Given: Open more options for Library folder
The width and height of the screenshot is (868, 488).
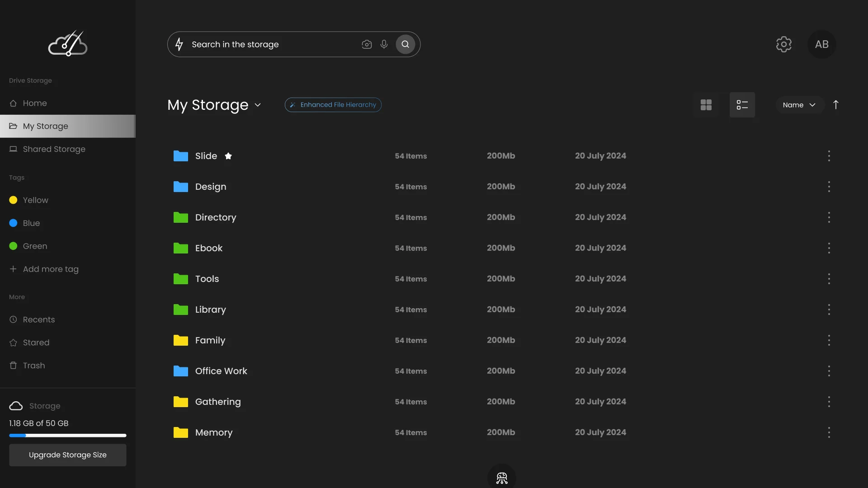Looking at the screenshot, I should [829, 310].
